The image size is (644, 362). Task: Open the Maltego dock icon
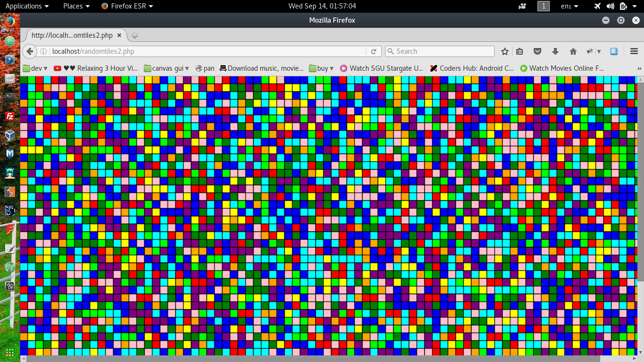pyautogui.click(x=10, y=154)
